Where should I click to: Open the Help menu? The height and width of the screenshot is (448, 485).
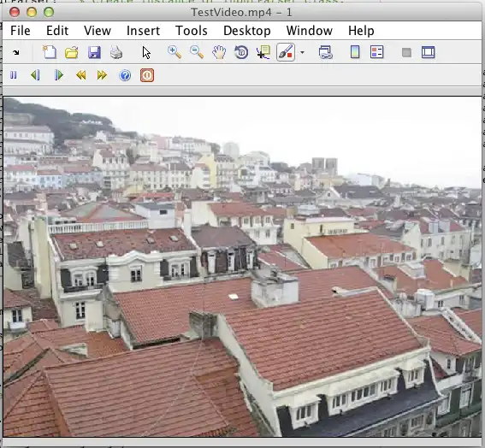tap(361, 31)
